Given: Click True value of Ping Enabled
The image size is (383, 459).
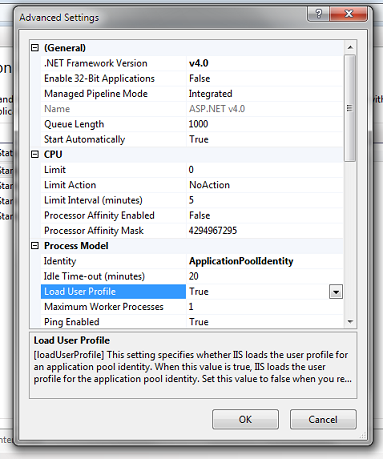Looking at the screenshot, I should 199,322.
